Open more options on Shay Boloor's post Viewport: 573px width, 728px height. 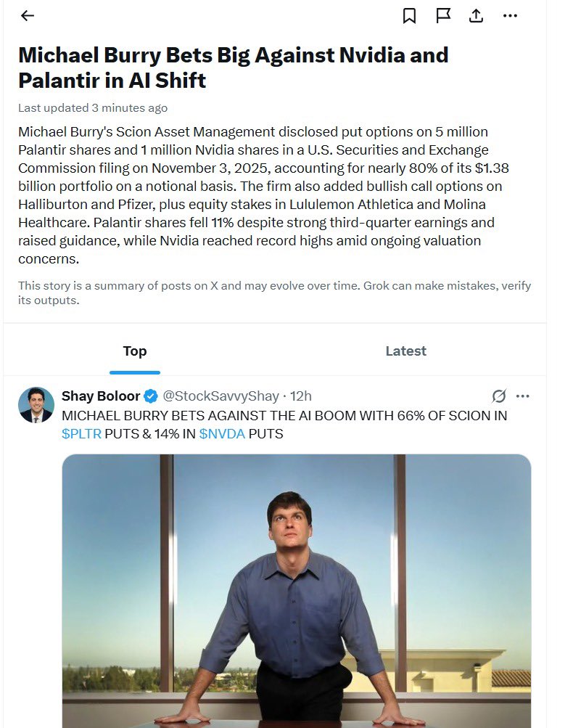click(522, 396)
